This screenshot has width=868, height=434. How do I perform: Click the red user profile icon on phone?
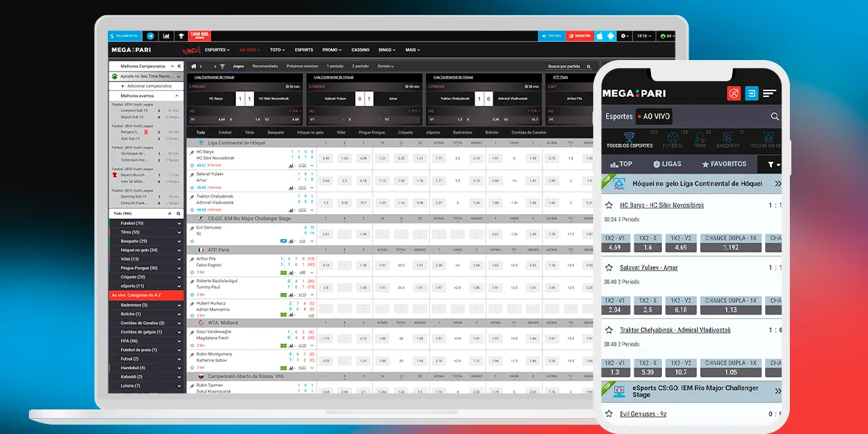[734, 93]
